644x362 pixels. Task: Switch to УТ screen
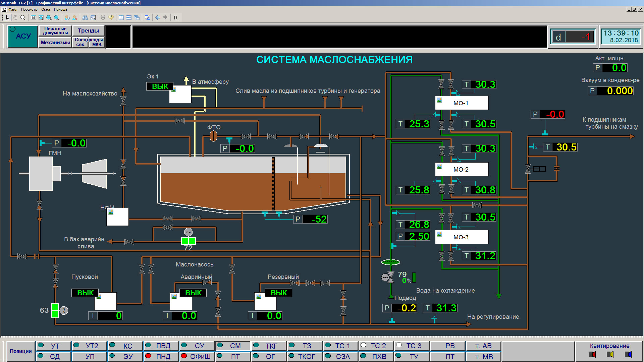click(54, 346)
